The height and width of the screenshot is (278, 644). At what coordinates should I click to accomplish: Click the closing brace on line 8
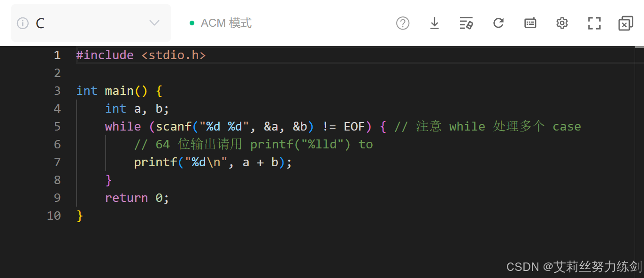pyautogui.click(x=109, y=180)
